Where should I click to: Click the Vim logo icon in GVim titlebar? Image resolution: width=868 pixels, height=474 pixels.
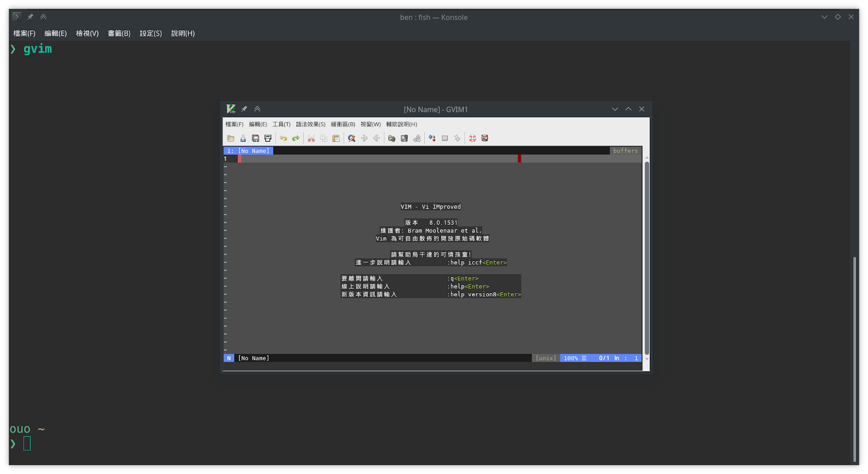click(231, 109)
